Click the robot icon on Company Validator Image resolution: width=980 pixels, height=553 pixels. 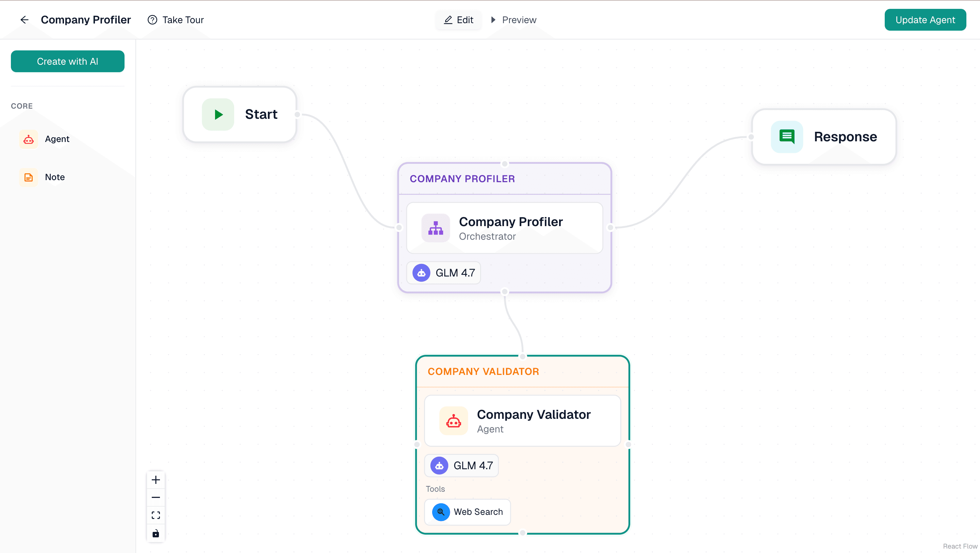(x=454, y=421)
